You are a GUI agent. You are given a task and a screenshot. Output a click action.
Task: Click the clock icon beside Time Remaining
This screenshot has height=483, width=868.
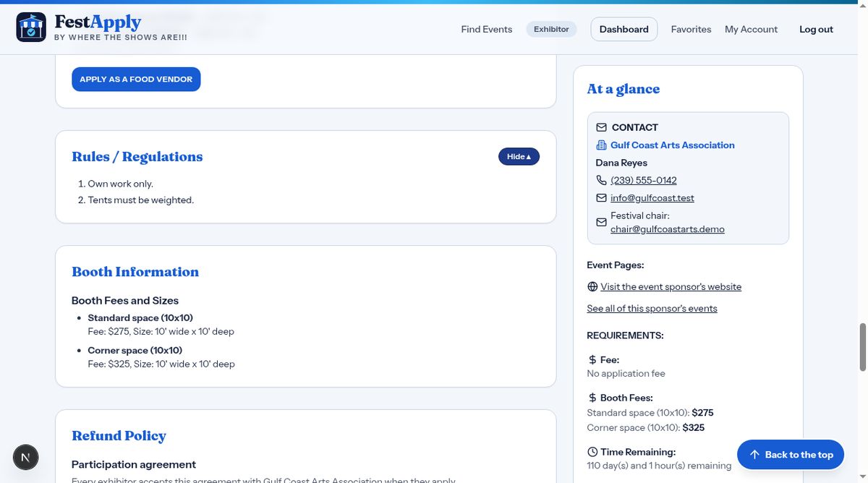[592, 452]
